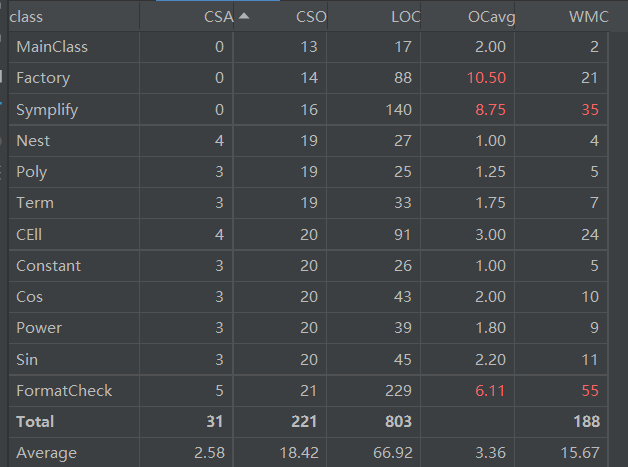This screenshot has width=628, height=467.
Task: Select the Term class row
Action: point(35,203)
